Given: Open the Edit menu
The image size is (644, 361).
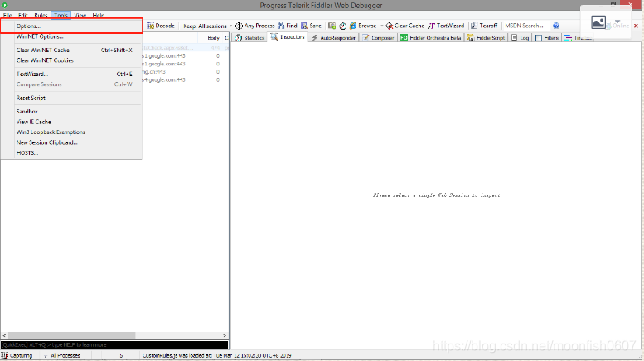Looking at the screenshot, I should click(23, 15).
